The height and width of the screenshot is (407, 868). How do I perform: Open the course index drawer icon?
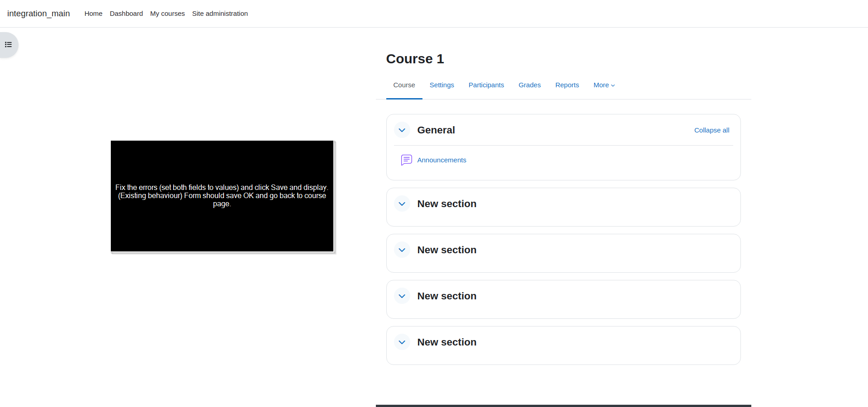point(8,45)
